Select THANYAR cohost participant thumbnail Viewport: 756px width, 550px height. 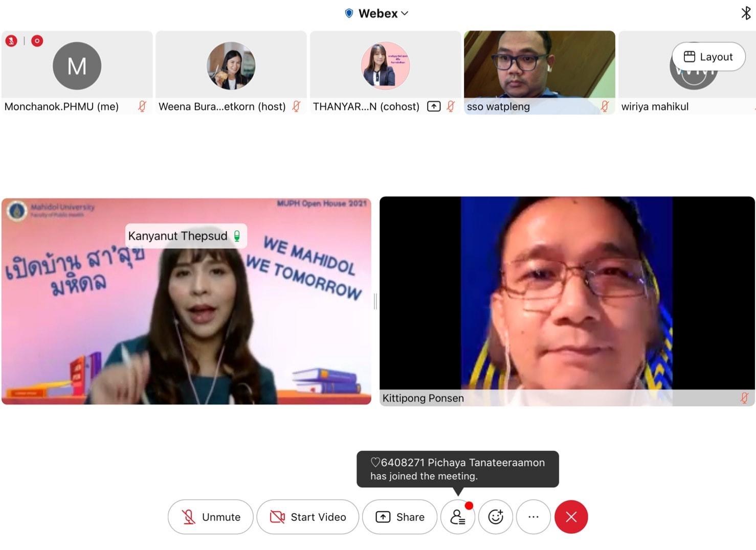point(386,72)
